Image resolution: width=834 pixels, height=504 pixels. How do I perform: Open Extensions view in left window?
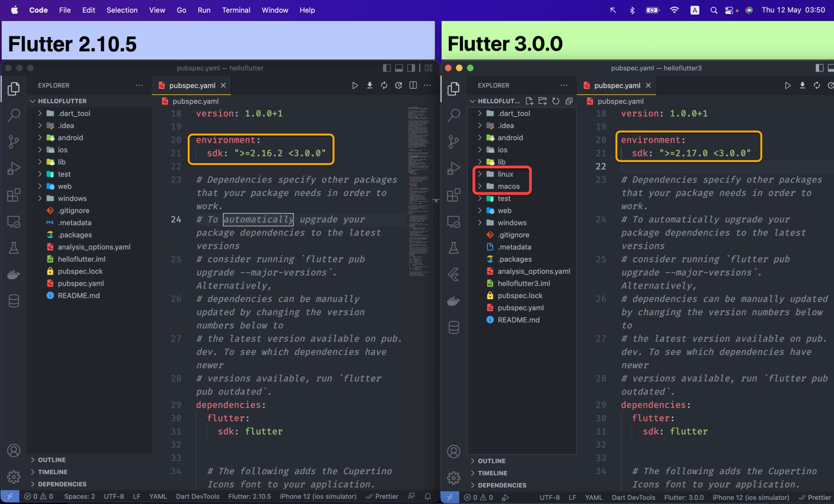(14, 195)
